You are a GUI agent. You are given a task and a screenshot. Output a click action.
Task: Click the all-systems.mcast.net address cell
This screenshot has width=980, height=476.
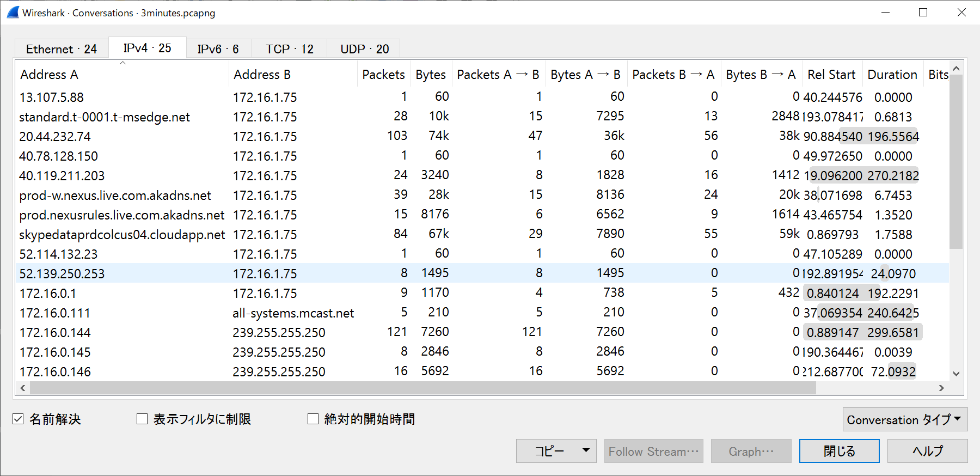click(293, 313)
